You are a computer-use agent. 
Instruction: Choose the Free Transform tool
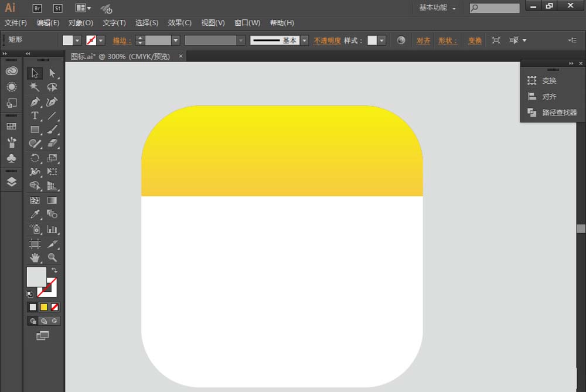(52, 172)
